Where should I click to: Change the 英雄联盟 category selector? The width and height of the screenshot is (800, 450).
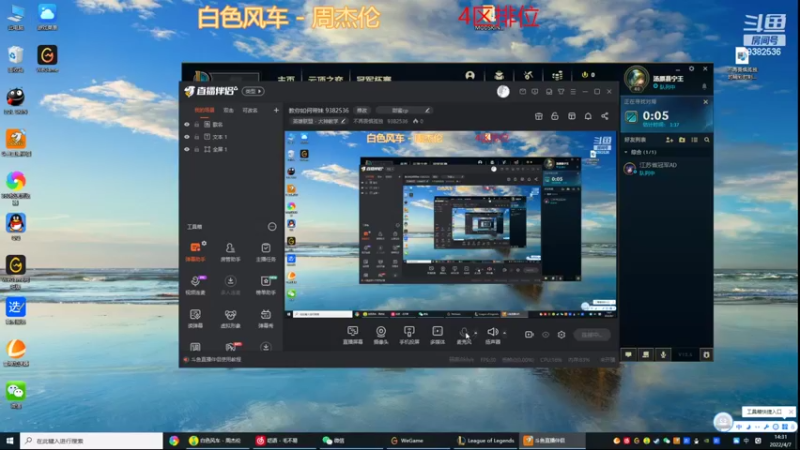coord(319,121)
